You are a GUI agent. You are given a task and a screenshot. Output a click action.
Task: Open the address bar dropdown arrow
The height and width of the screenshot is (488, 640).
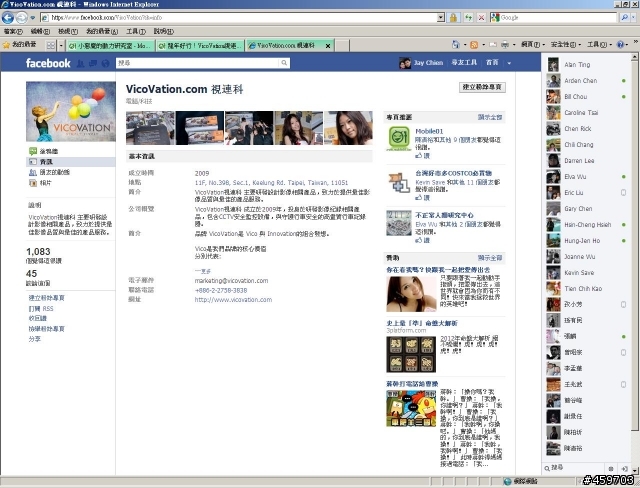[x=440, y=18]
